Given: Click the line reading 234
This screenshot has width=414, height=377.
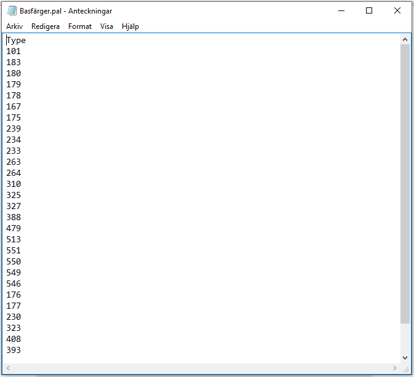Looking at the screenshot, I should coord(13,140).
